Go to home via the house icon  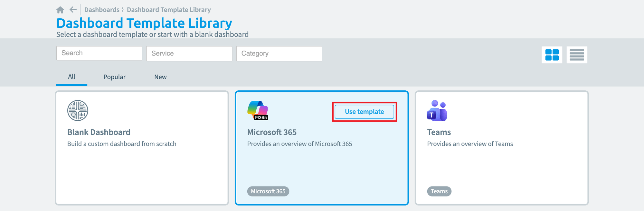point(60,10)
